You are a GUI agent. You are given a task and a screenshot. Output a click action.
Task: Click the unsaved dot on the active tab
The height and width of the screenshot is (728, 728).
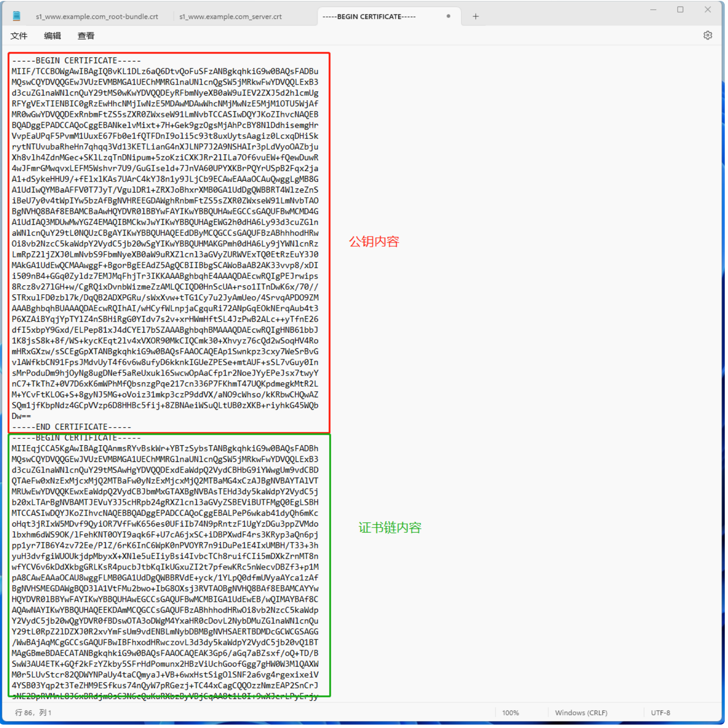tap(448, 16)
